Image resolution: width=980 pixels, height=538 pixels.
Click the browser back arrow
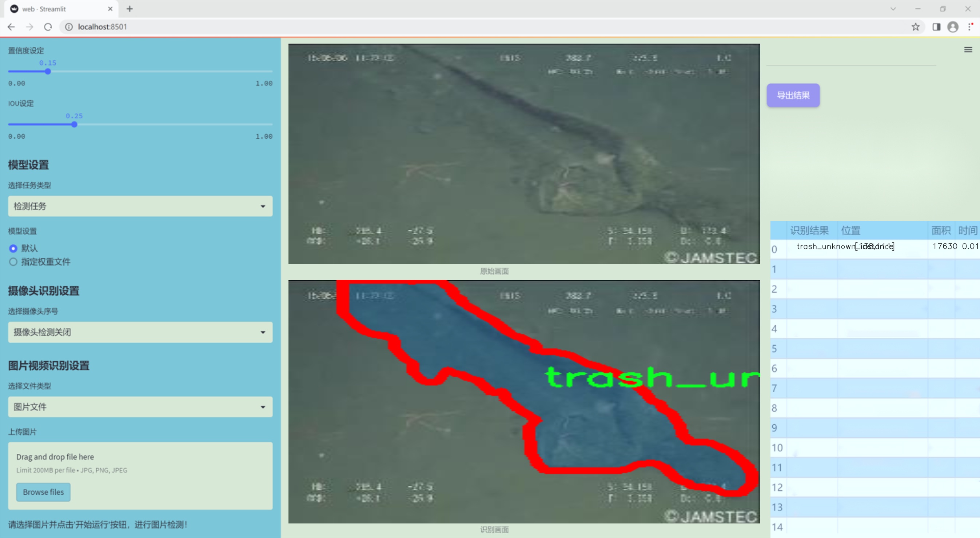pos(11,27)
